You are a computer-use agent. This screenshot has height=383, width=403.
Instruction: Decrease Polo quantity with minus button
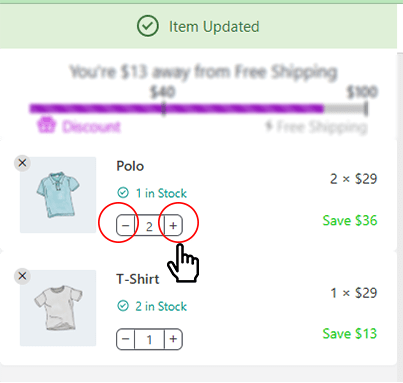125,226
